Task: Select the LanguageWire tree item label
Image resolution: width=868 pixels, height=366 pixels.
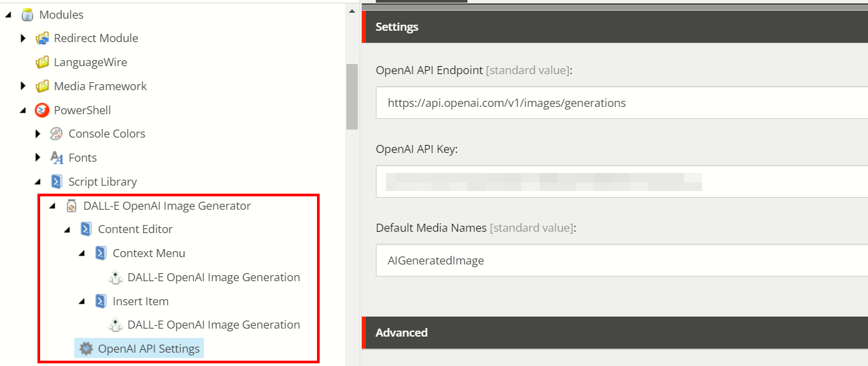Action: pos(90,62)
